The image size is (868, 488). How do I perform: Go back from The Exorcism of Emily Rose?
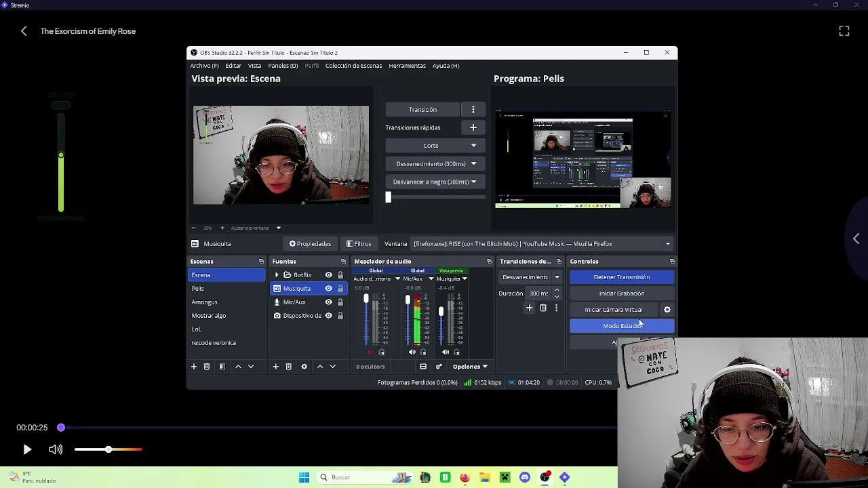tap(24, 31)
